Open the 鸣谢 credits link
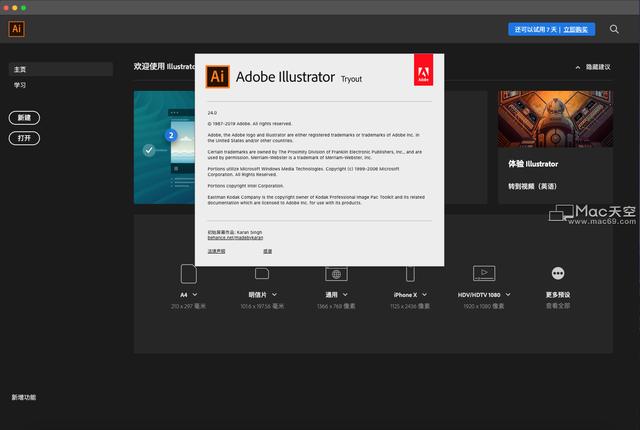 267,251
